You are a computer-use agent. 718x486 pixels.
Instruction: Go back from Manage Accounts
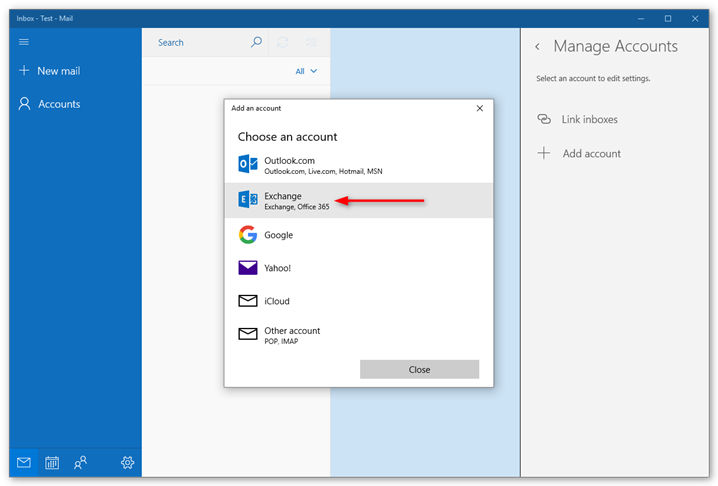[537, 47]
